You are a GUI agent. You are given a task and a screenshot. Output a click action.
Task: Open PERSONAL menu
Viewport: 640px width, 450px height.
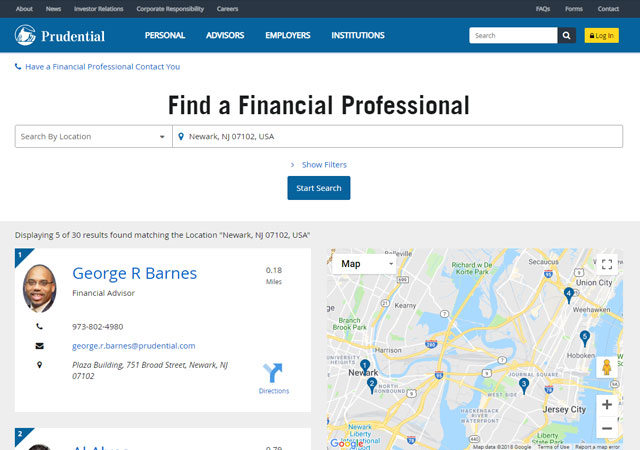tap(165, 35)
